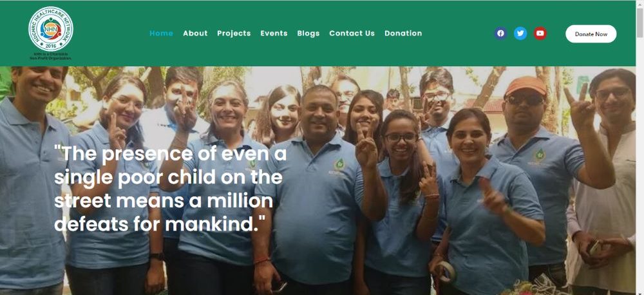Click the hero quote about a poor child
Image resolution: width=644 pixels, height=295 pixels.
[x=171, y=189]
